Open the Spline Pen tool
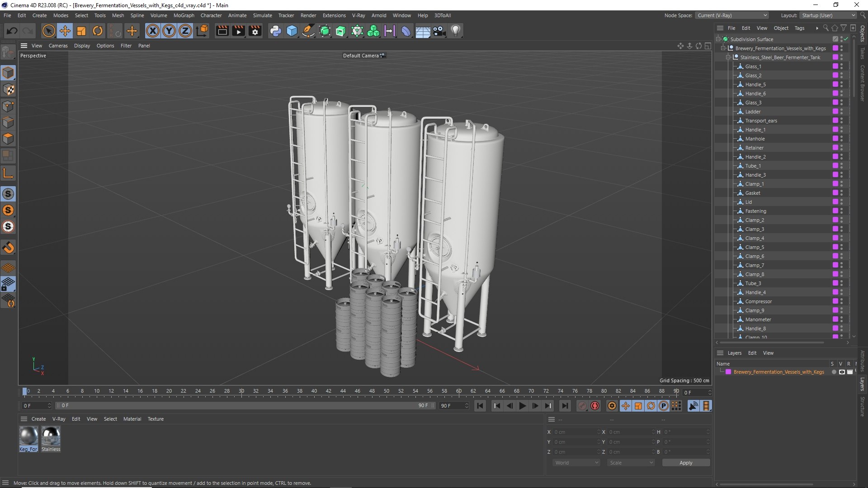The image size is (868, 488). 308,31
